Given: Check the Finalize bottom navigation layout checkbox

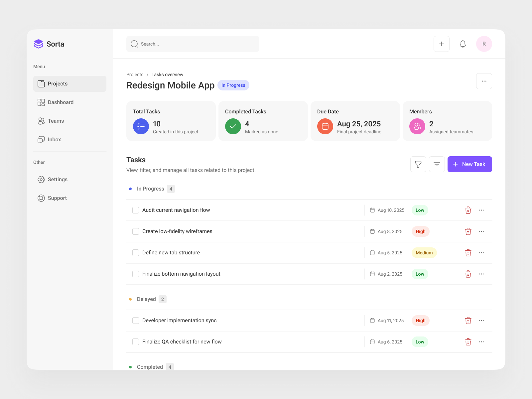Looking at the screenshot, I should 135,274.
